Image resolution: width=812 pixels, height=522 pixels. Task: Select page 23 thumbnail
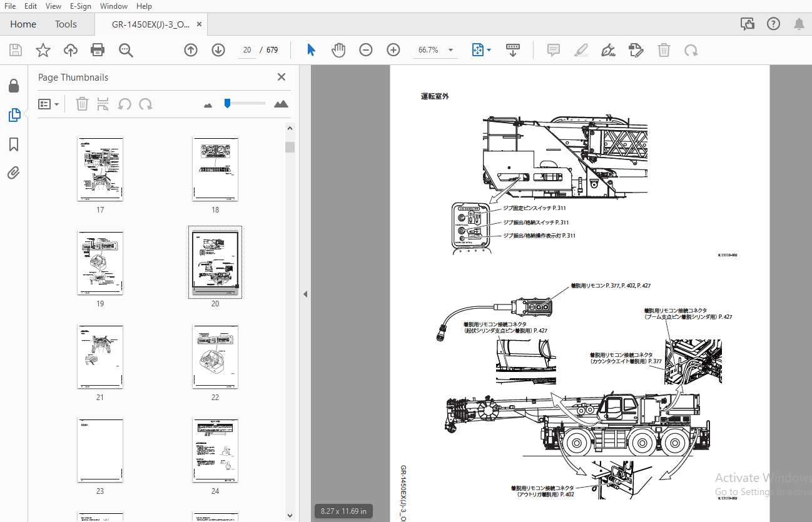point(100,450)
